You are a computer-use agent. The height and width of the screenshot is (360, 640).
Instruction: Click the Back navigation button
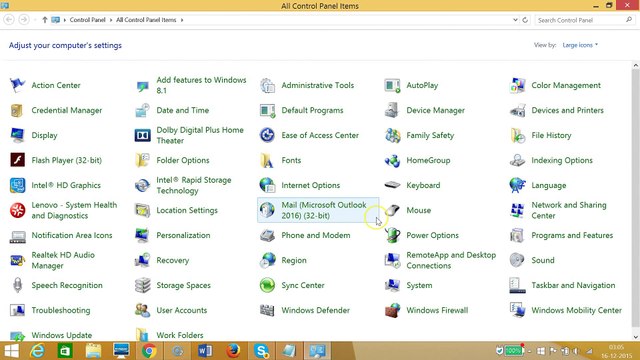(9, 20)
